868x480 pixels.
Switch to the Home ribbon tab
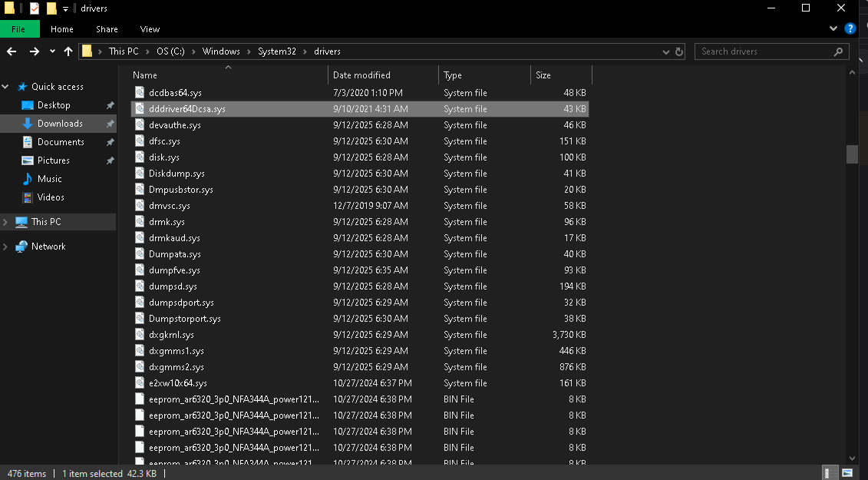62,29
